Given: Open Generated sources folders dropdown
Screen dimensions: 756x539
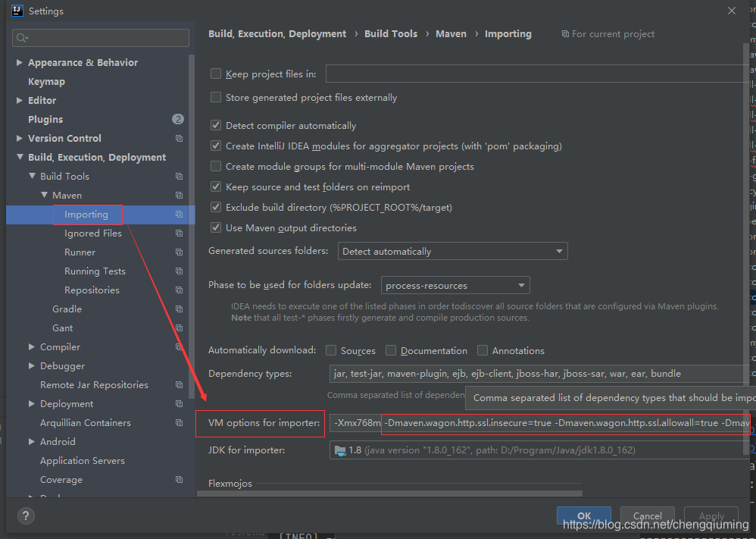Looking at the screenshot, I should point(453,252).
